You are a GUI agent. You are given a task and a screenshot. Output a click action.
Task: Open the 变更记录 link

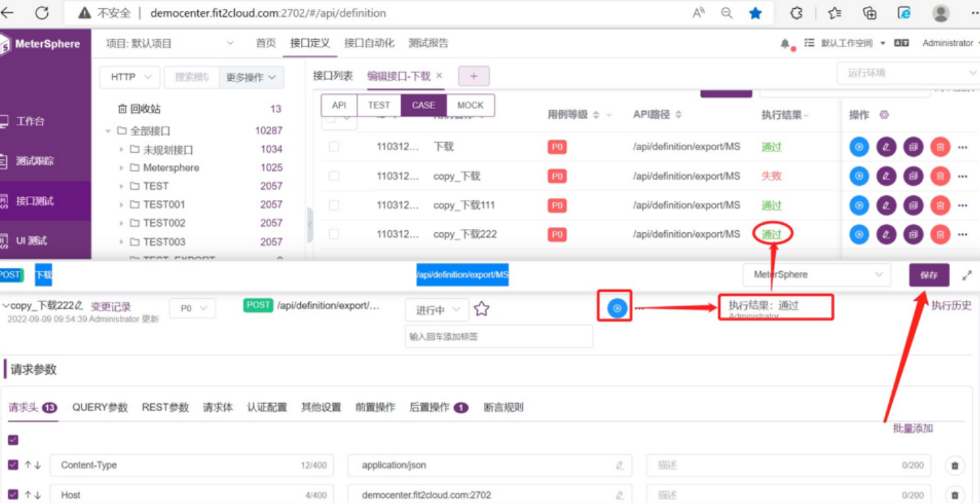(x=111, y=307)
